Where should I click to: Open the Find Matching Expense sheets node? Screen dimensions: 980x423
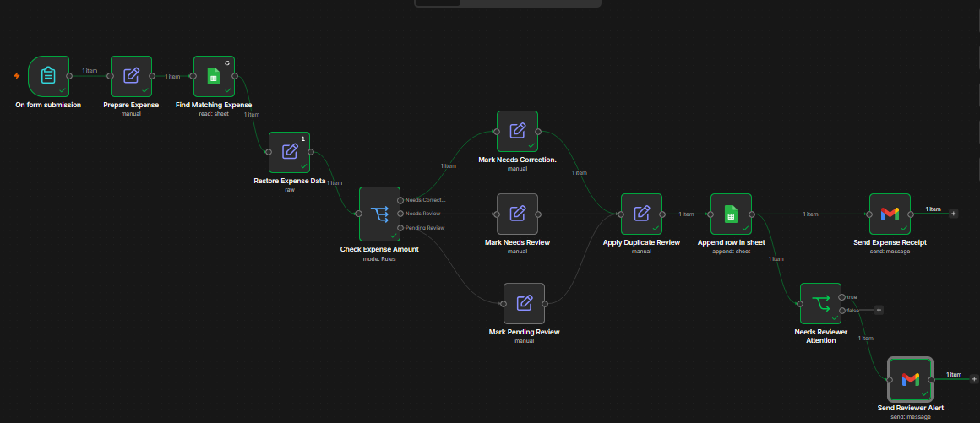(214, 76)
